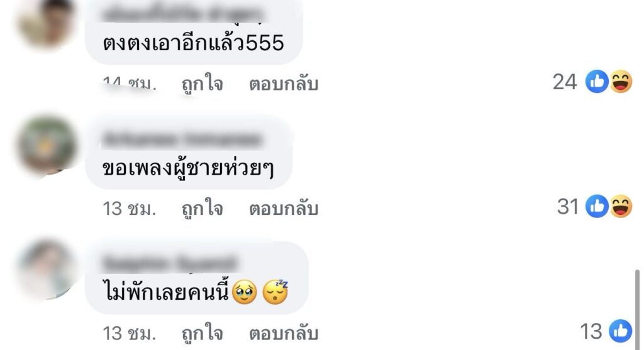This screenshot has height=350, width=644.
Task: Click the thumbs-up reaction icon beside 31
Action: (x=597, y=206)
